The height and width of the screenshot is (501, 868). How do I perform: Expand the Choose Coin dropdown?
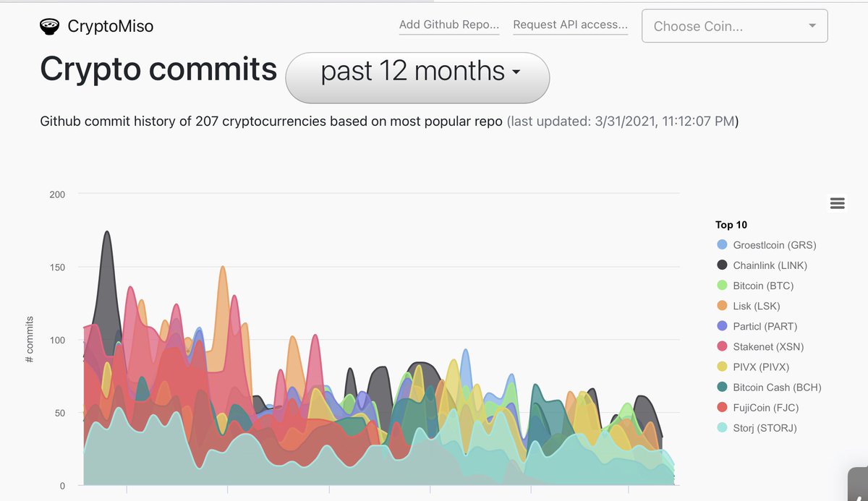pos(735,26)
